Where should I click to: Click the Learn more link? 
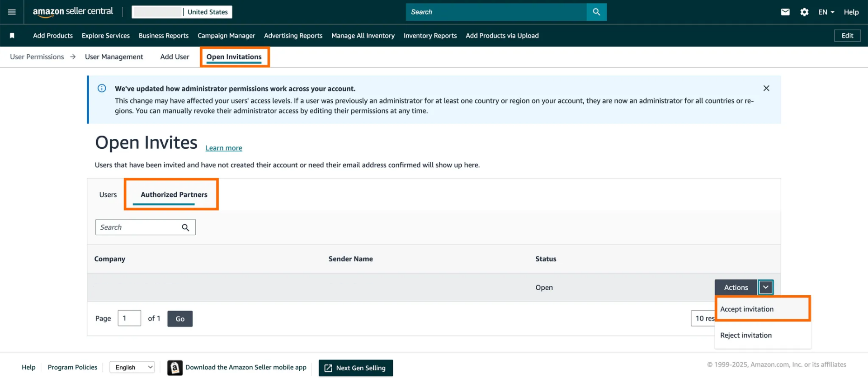[224, 148]
